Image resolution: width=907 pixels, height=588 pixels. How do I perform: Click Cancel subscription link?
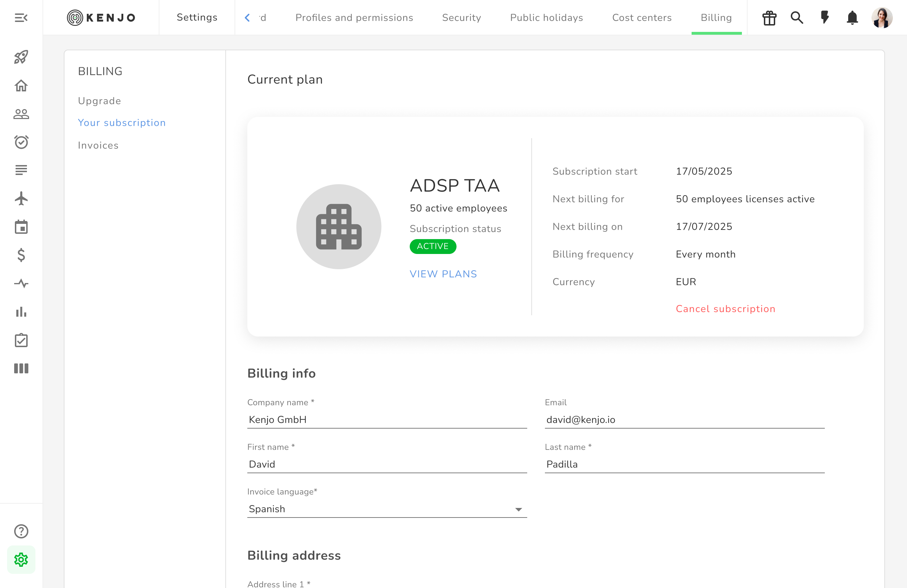(x=725, y=309)
